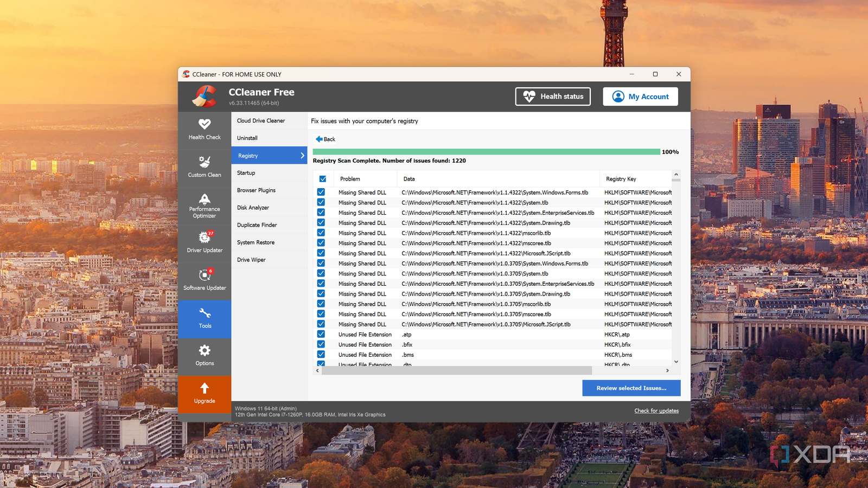Click the scroll right arrow of results list

pos(667,371)
